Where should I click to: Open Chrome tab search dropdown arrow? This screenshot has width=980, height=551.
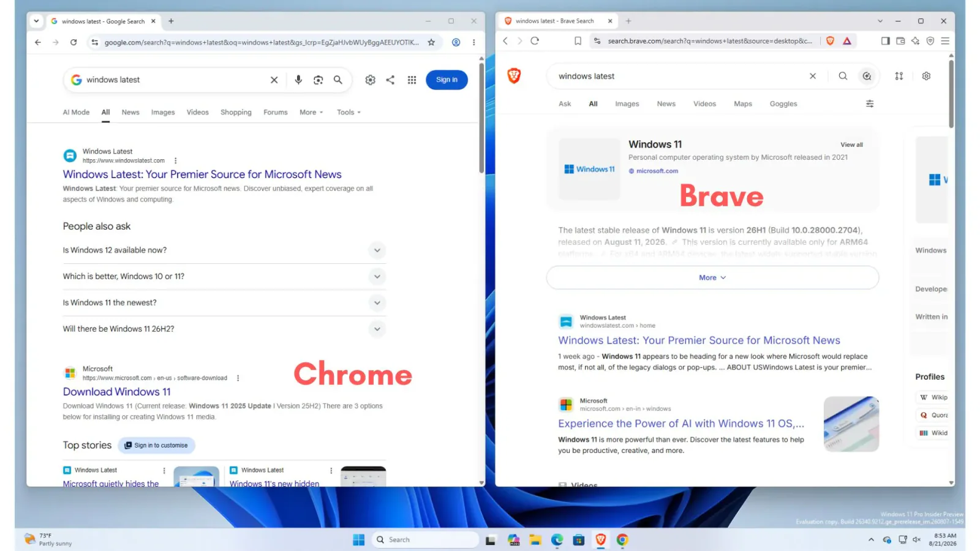click(36, 21)
